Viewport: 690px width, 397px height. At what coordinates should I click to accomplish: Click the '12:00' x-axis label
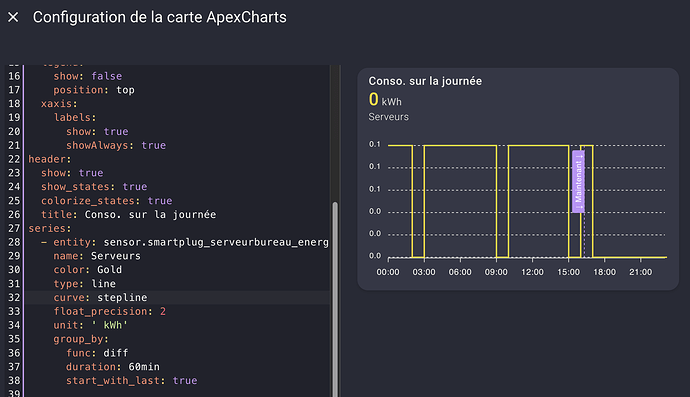[x=532, y=272]
